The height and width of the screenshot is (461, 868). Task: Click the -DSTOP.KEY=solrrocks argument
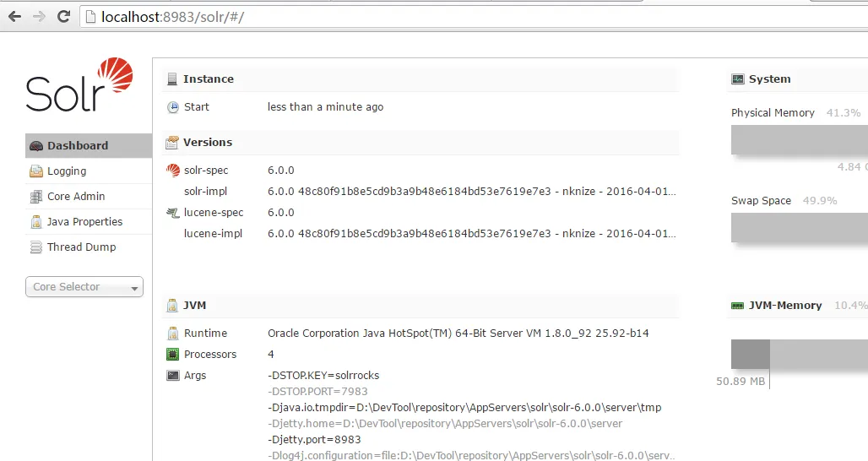323,375
